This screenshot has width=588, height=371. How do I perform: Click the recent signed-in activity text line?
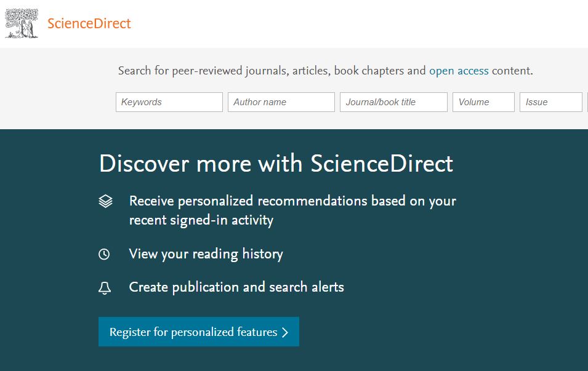click(201, 220)
